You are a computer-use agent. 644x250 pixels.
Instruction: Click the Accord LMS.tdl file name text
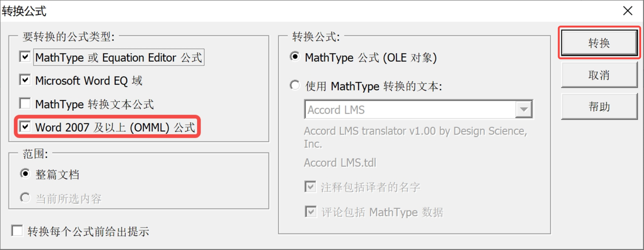tap(340, 163)
